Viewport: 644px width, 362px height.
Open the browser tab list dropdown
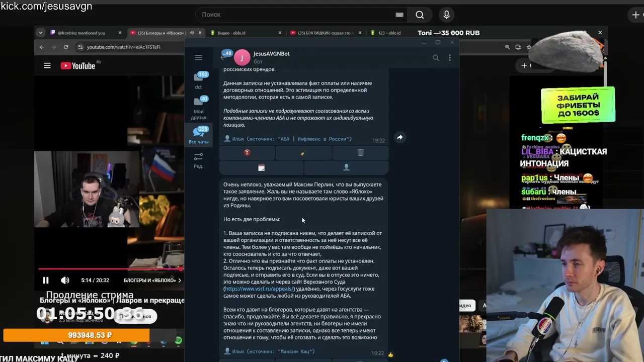(x=40, y=33)
